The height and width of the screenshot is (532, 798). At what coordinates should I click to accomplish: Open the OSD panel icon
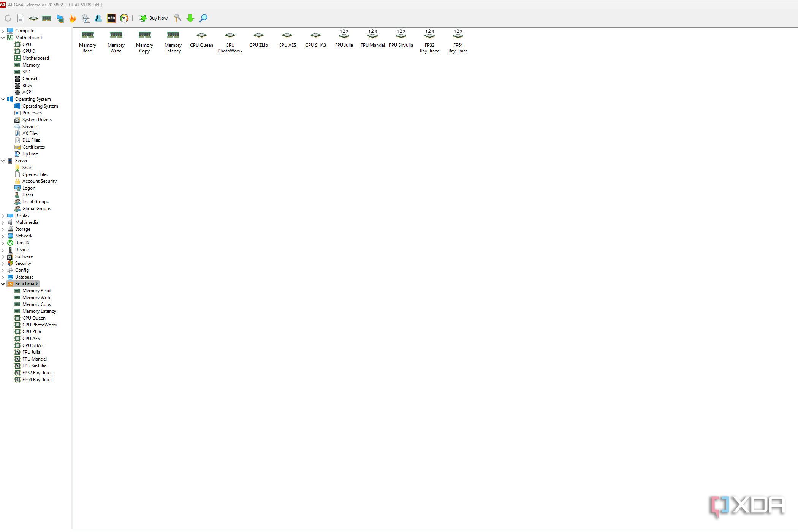point(111,18)
